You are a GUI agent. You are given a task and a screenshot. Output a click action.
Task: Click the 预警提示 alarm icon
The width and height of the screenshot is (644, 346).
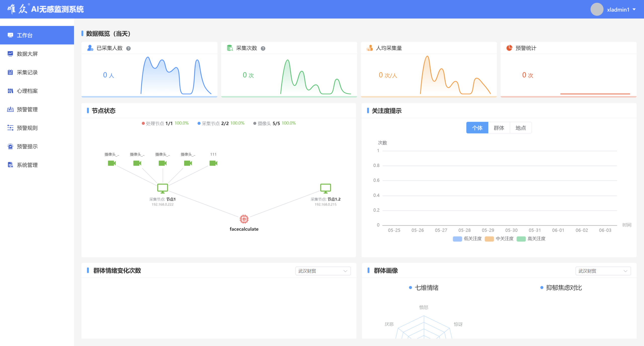(10, 146)
